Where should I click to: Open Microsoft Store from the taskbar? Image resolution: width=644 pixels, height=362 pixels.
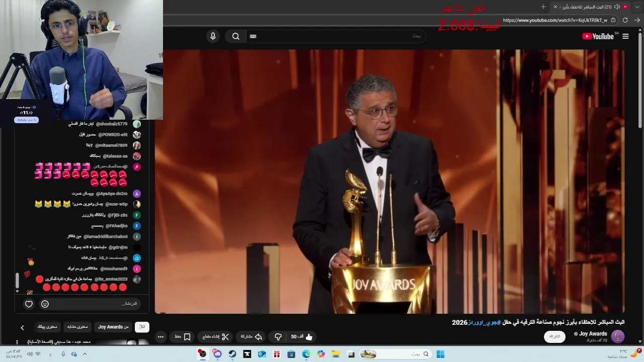coord(291,354)
